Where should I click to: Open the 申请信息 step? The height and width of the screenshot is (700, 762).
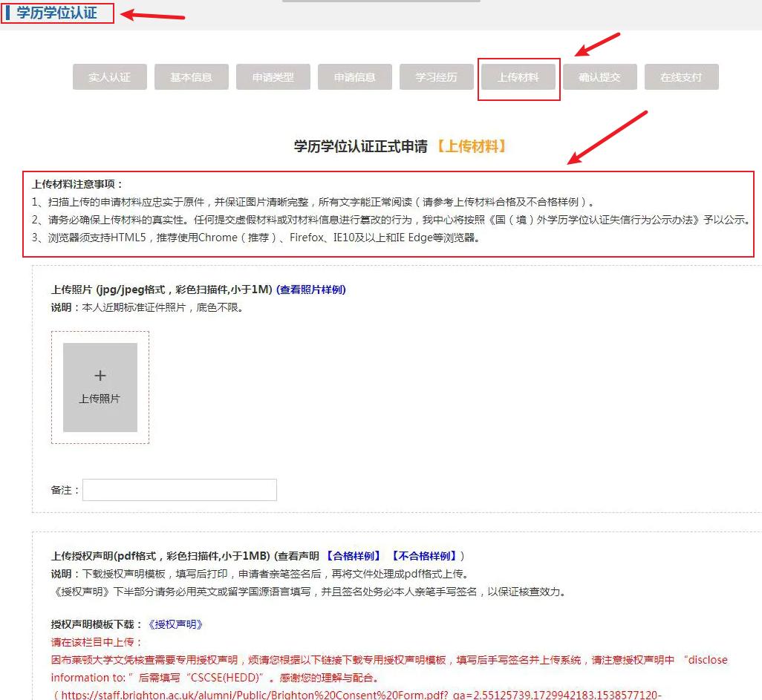tap(354, 76)
